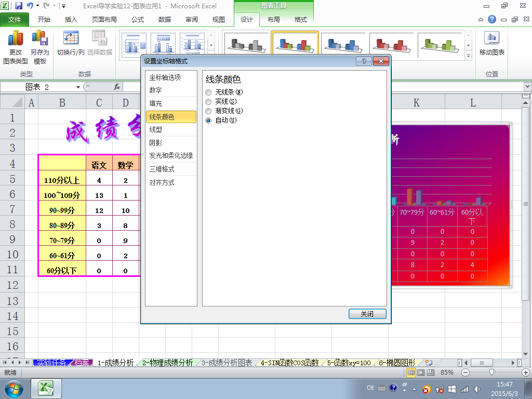This screenshot has height=399, width=532.
Task: Select the Gradient line (渐变线) radio button
Action: (209, 111)
